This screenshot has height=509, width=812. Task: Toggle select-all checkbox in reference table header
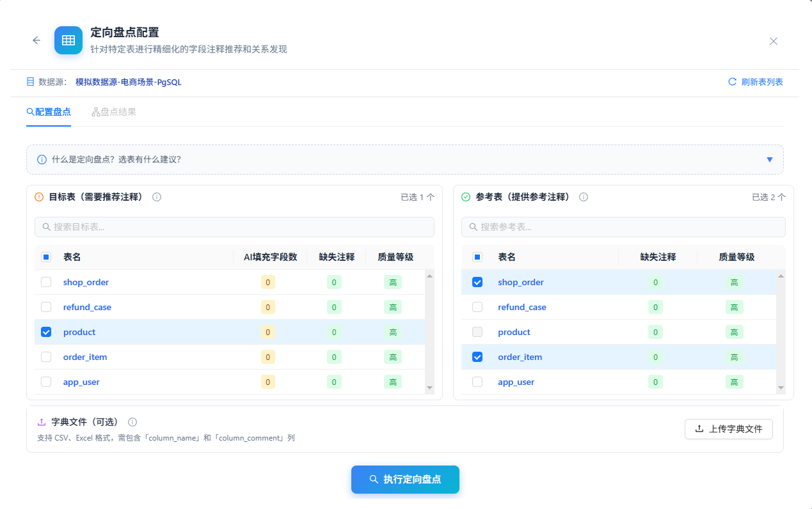[477, 257]
